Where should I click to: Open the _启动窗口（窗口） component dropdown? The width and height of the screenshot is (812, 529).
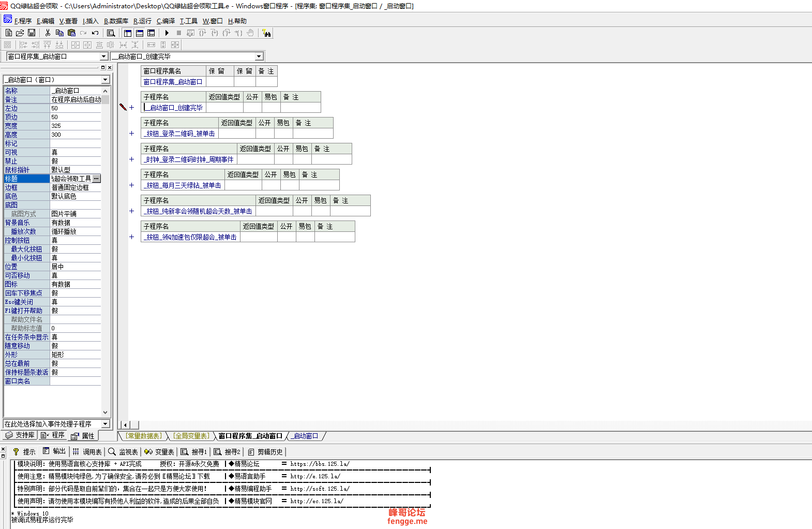click(106, 80)
